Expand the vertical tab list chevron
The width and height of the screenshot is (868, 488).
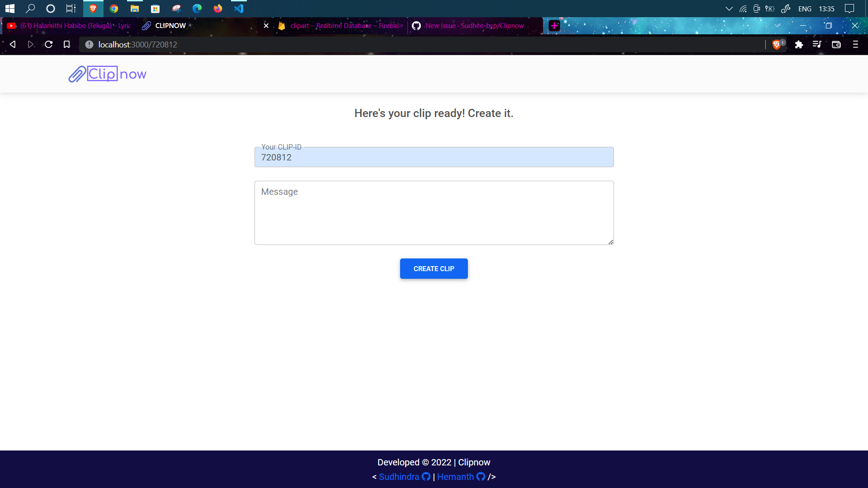point(777,26)
